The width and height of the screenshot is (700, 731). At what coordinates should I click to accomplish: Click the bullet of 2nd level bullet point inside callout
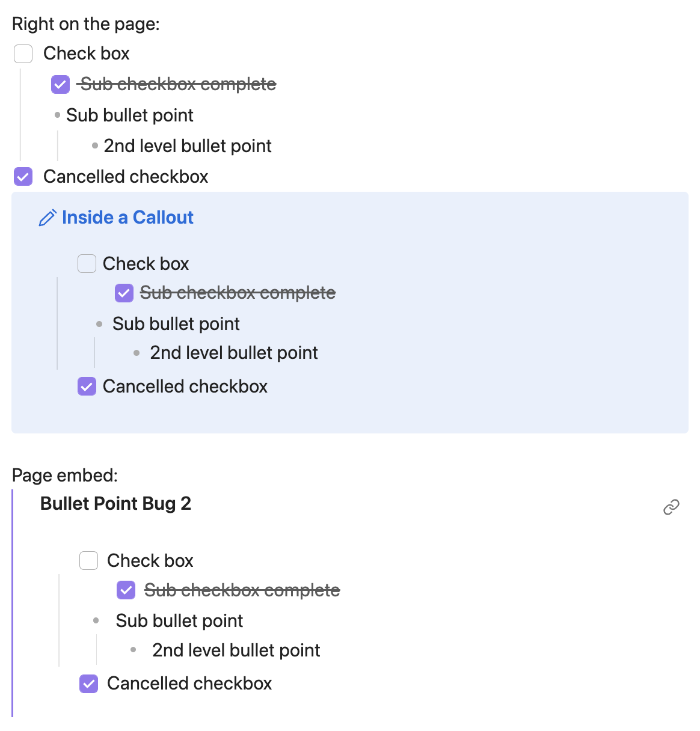pos(137,353)
